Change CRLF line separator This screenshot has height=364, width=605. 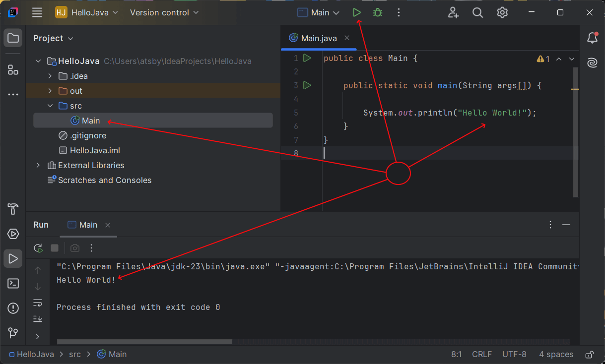(482, 354)
